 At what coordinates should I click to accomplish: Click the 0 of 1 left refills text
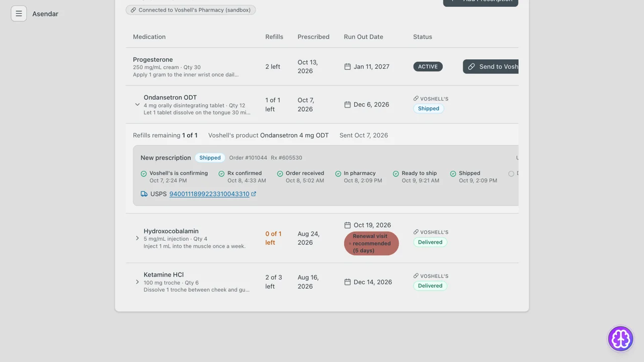point(273,238)
